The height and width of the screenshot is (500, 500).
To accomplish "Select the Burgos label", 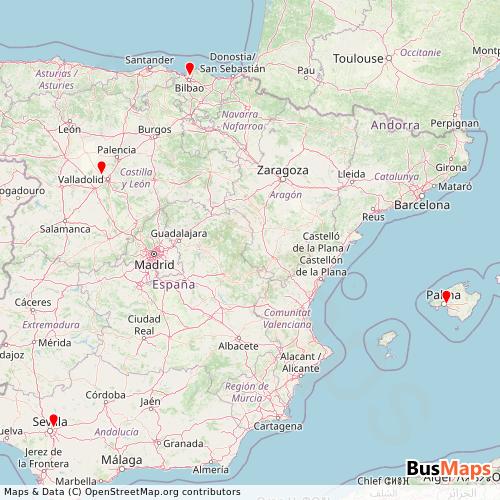I will [155, 130].
